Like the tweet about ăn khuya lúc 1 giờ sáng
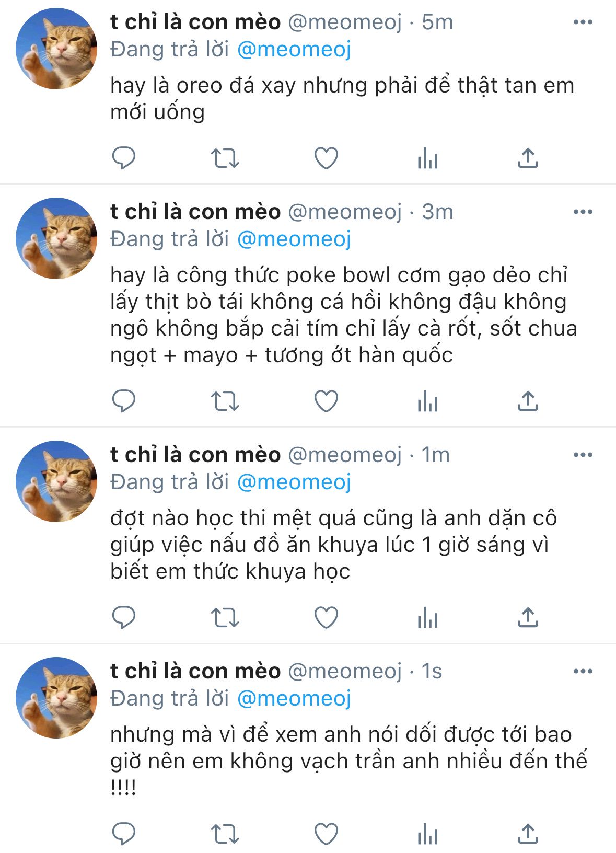 click(326, 618)
